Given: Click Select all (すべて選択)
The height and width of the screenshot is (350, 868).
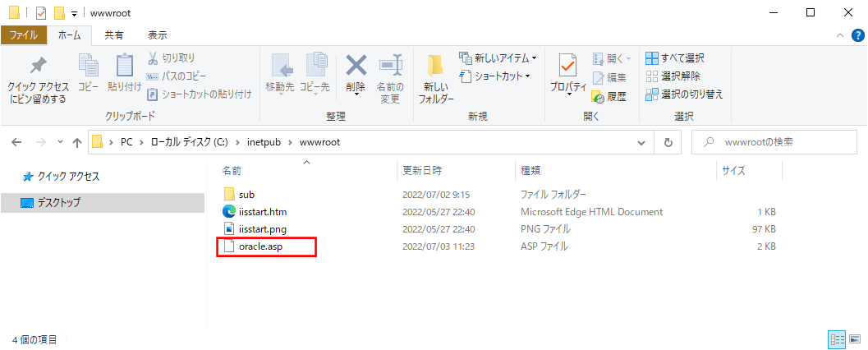Looking at the screenshot, I should [675, 58].
